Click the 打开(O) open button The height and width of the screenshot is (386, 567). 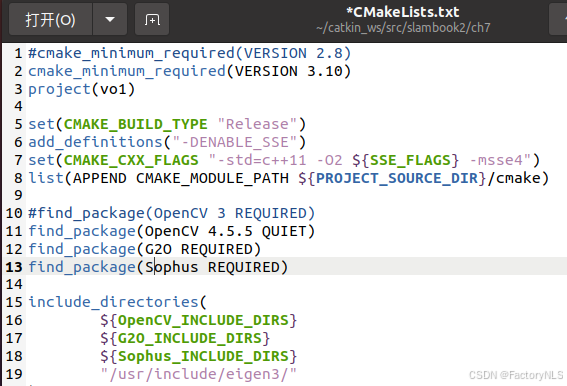click(50, 19)
